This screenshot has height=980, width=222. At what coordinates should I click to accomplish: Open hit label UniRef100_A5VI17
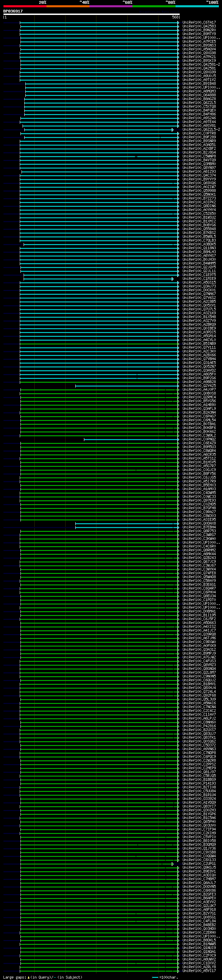(199, 971)
